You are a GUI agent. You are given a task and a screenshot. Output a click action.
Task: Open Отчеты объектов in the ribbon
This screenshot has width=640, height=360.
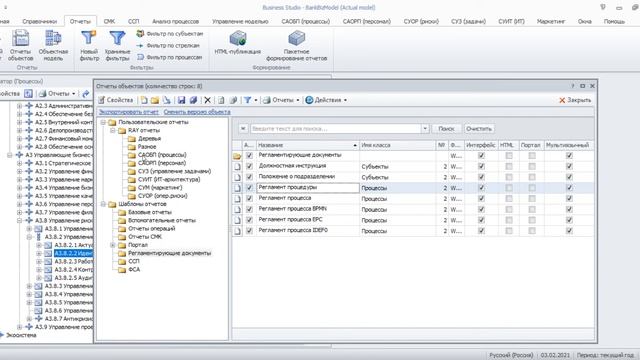[x=20, y=46]
